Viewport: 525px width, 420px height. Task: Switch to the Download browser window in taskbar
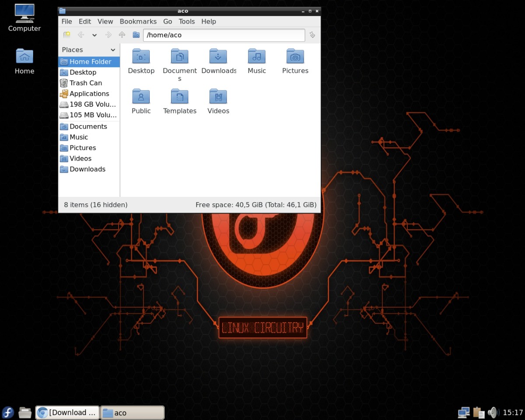coord(67,412)
